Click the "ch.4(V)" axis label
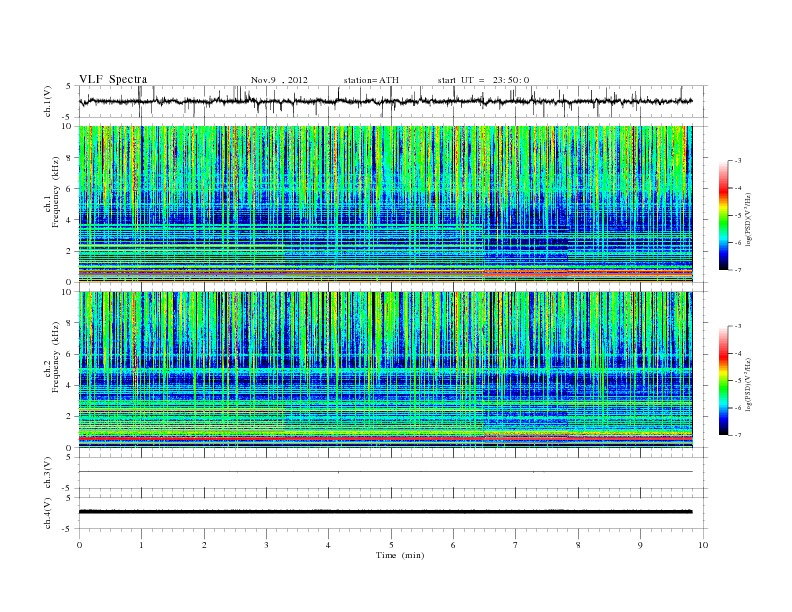 tap(48, 513)
